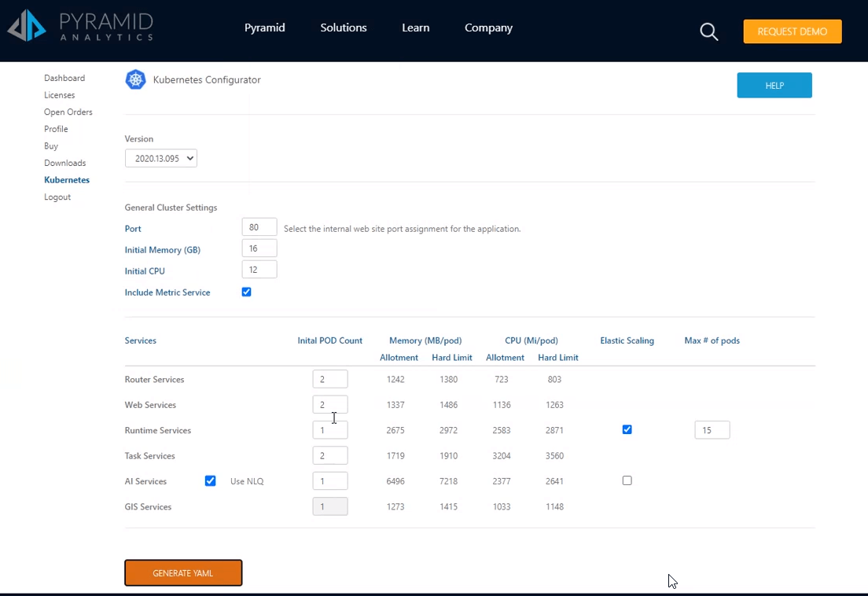Click the Web Services POD count field
The height and width of the screenshot is (596, 868).
click(x=330, y=404)
